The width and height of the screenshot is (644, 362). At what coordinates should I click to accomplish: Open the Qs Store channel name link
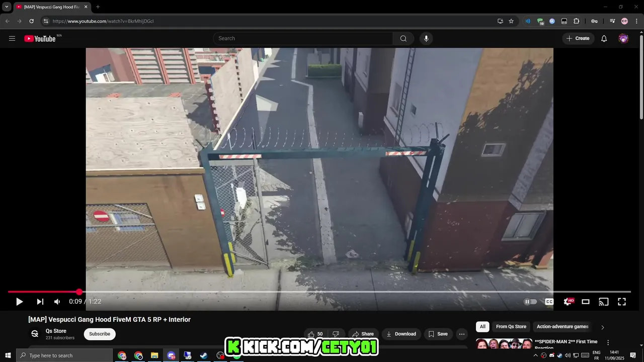tap(56, 331)
